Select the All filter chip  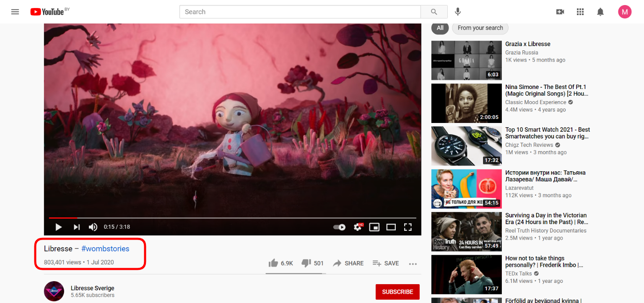[x=440, y=28]
